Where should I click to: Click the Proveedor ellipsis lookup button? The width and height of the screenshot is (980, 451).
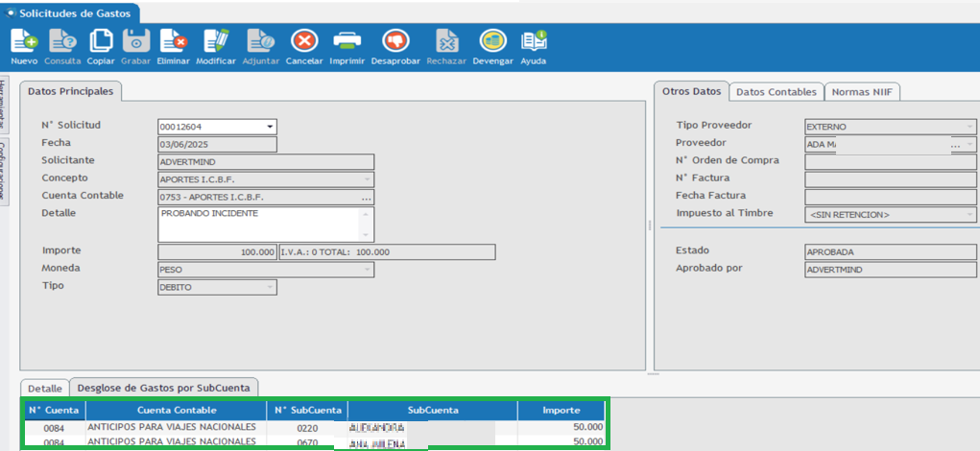click(x=955, y=145)
